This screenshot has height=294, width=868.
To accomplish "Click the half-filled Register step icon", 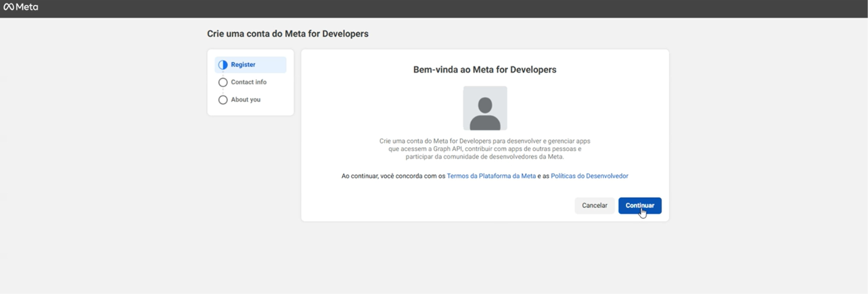I will point(223,65).
